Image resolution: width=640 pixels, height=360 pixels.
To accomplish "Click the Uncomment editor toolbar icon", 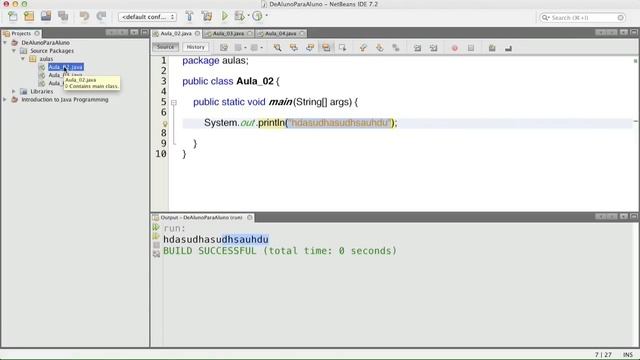I will 508,48.
